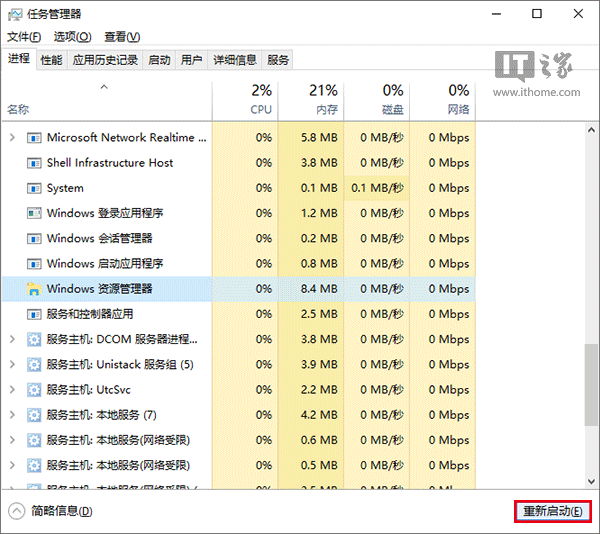Image resolution: width=600 pixels, height=534 pixels.
Task: Click the Windows 启动应用程序 icon
Action: 34,264
